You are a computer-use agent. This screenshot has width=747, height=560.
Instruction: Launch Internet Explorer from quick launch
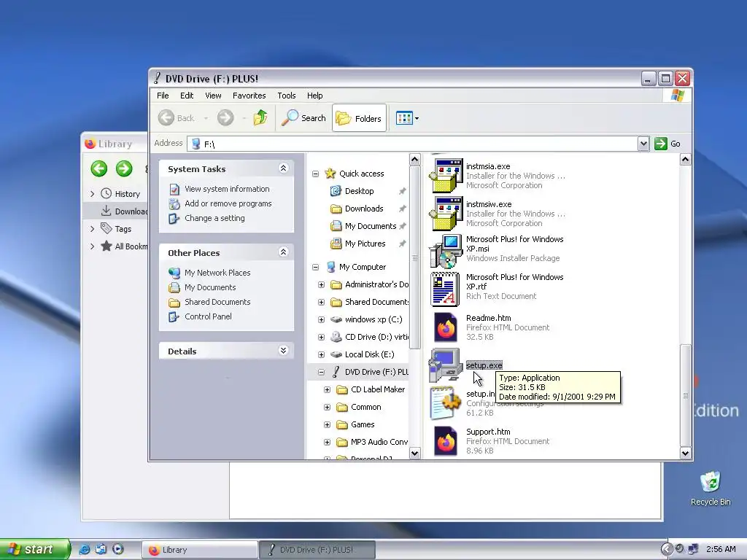pyautogui.click(x=85, y=549)
